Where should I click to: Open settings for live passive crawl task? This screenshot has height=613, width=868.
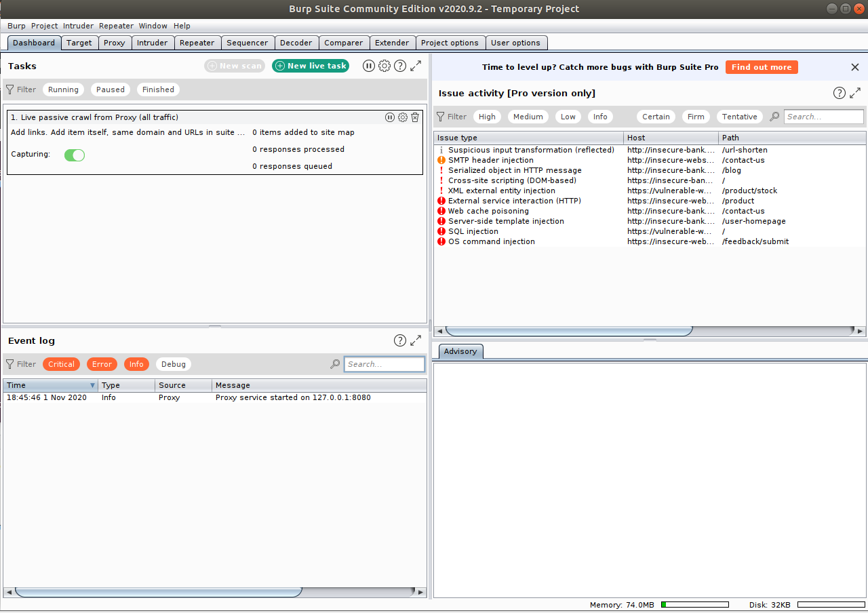tap(402, 117)
